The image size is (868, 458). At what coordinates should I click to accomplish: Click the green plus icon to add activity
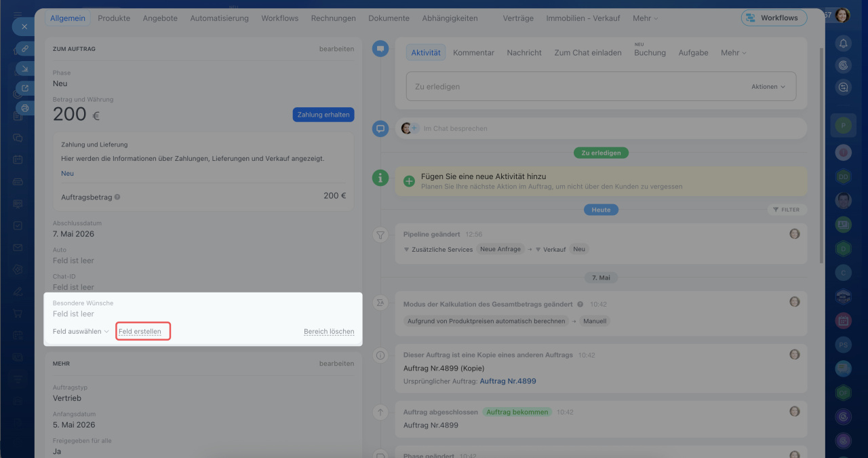click(x=409, y=181)
